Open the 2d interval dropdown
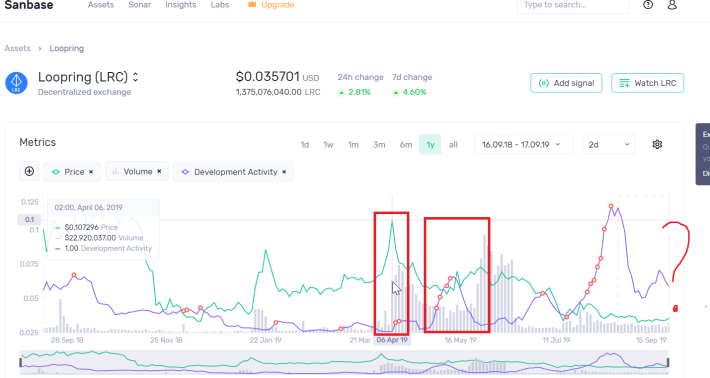710x378 pixels. (609, 144)
